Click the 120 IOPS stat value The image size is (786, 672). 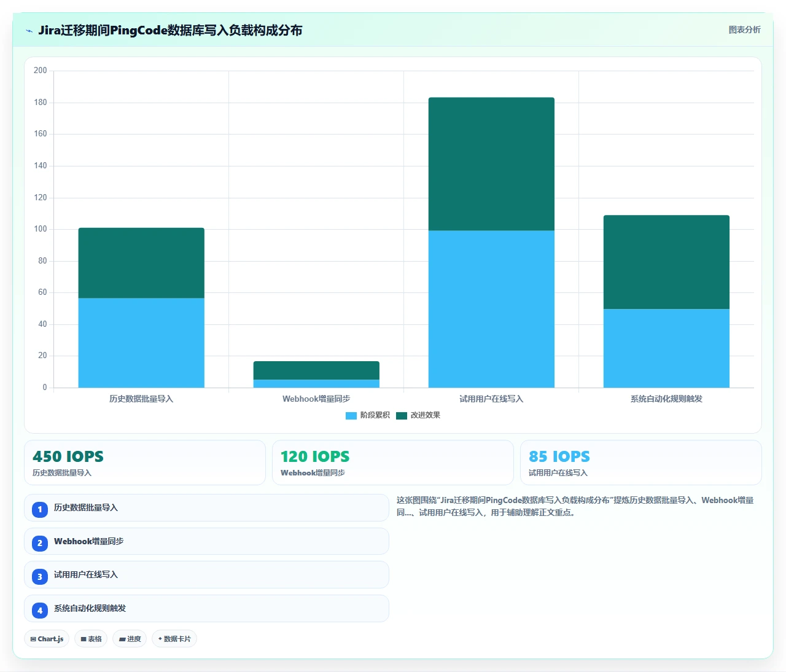[x=315, y=456]
